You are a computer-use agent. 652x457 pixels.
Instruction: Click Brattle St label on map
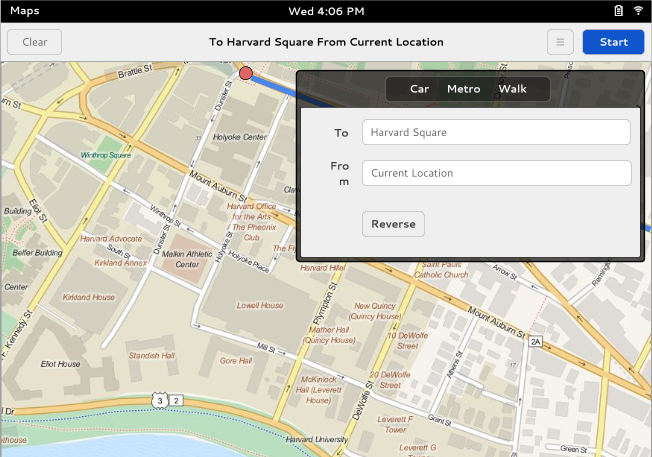(x=135, y=71)
